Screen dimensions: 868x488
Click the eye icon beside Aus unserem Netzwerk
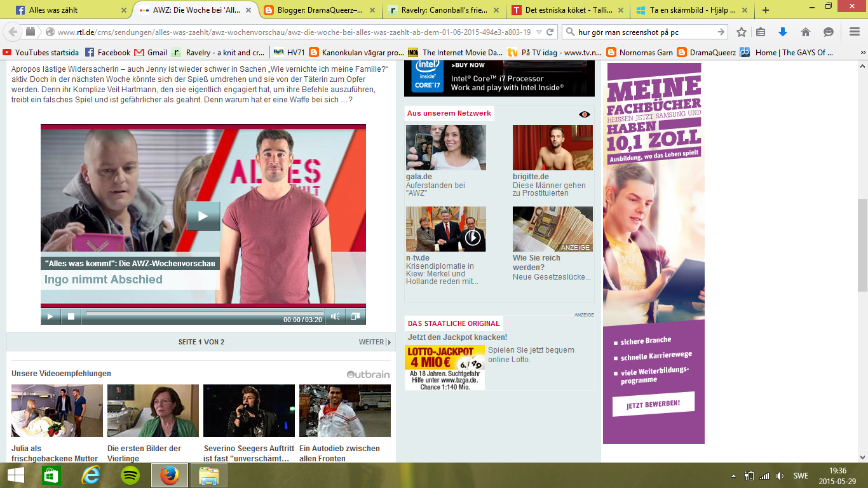tap(585, 114)
